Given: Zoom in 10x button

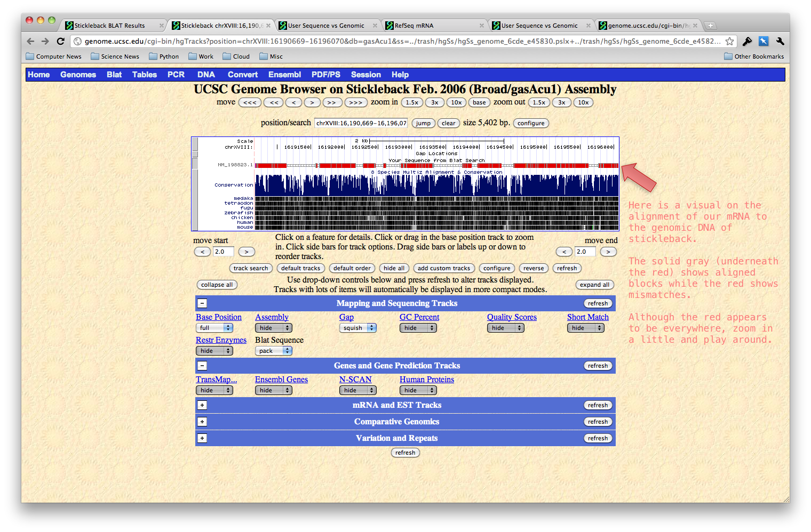Looking at the screenshot, I should [x=457, y=102].
